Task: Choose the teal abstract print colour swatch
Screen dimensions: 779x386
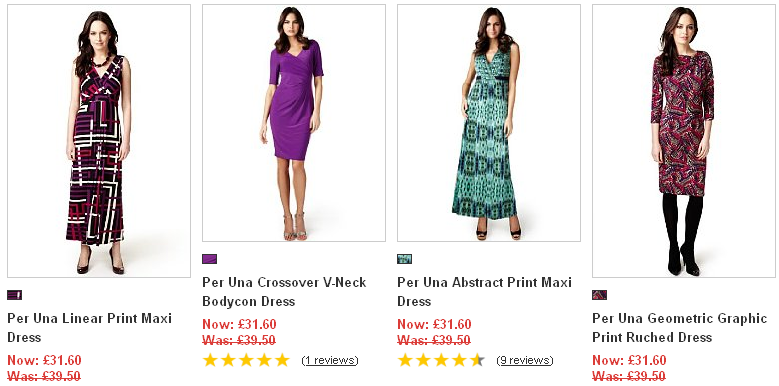Action: (404, 259)
